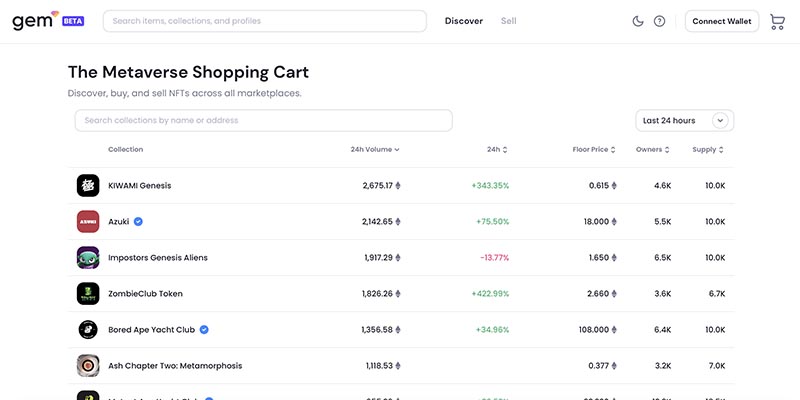Viewport: 800px width, 400px height.
Task: Sort by 24h Volume column
Action: [374, 149]
